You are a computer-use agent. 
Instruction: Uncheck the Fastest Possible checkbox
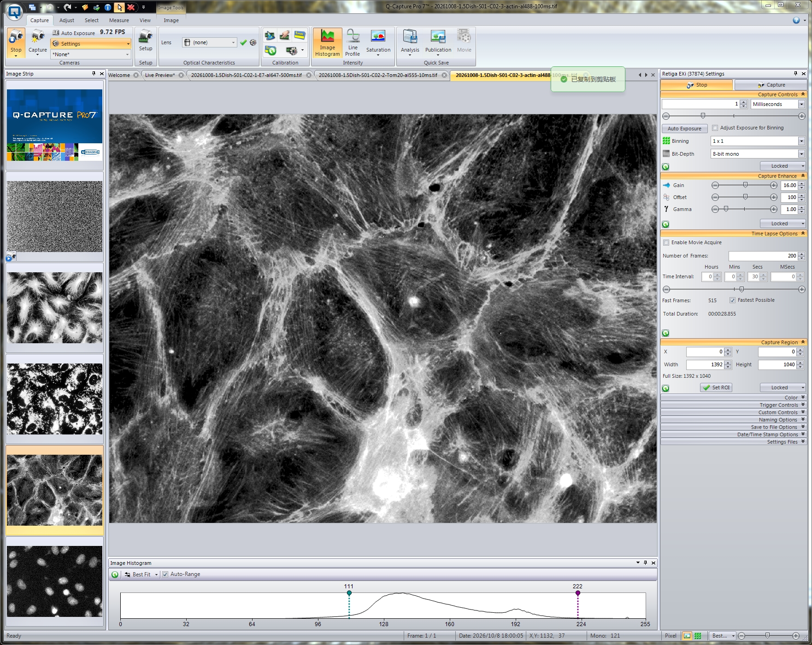[732, 300]
